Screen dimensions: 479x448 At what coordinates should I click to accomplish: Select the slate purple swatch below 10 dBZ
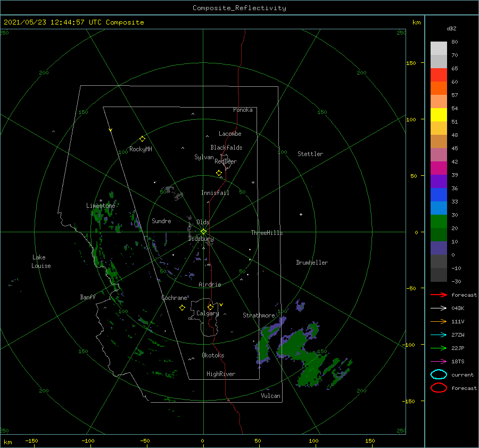[439, 248]
